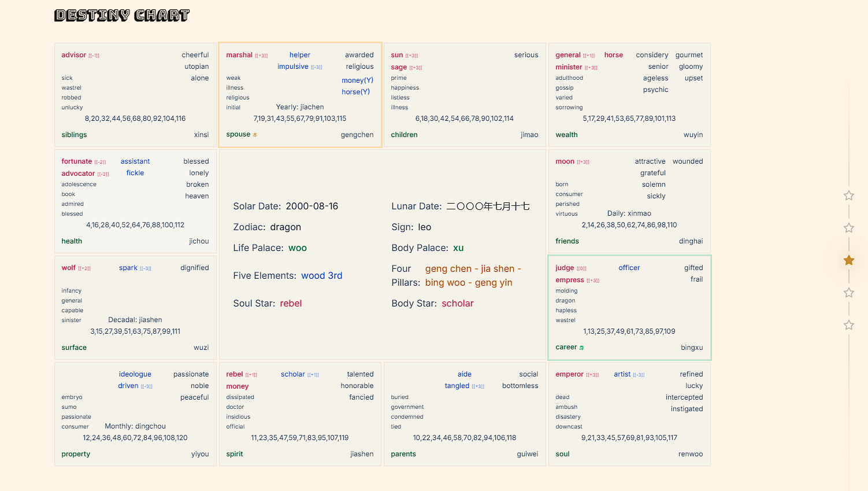868x491 pixels.
Task: Click the age row starting 9,21,33 in soul palace
Action: click(629, 438)
